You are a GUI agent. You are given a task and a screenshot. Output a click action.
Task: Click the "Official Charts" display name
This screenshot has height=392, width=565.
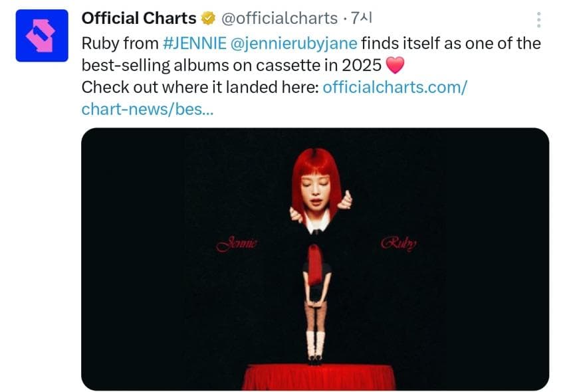point(139,19)
